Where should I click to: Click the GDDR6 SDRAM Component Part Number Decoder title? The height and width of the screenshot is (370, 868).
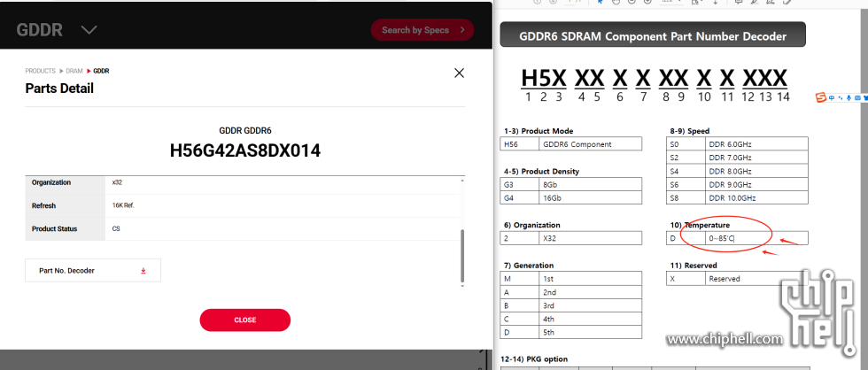point(653,36)
